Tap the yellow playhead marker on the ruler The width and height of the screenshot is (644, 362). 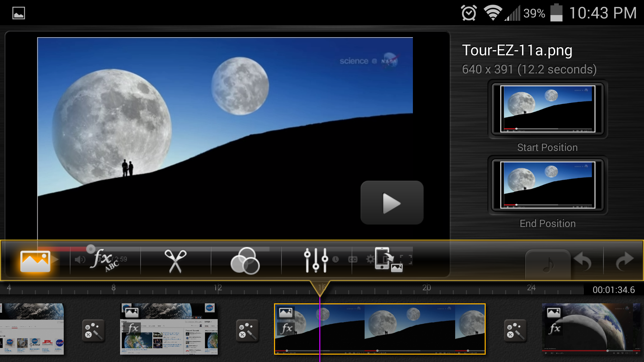(320, 288)
